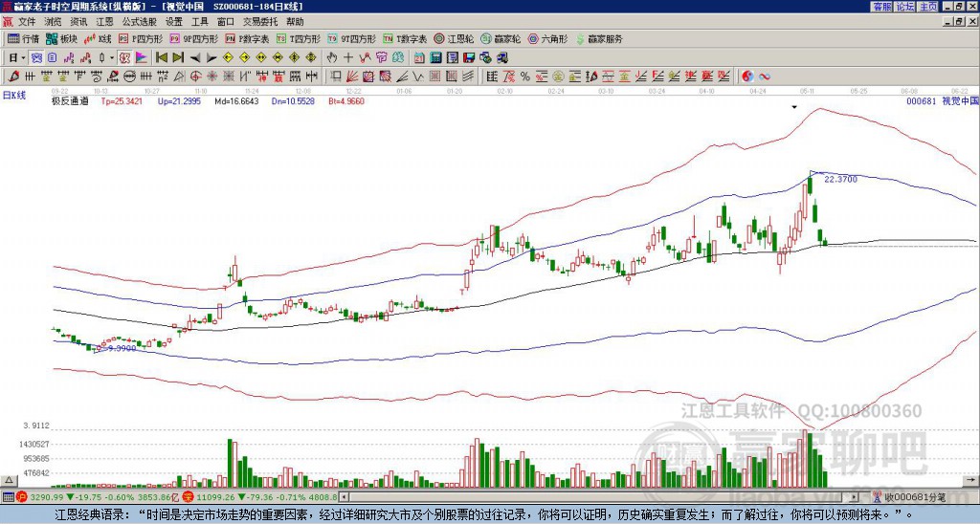Click the horizontal scrollbar right arrow
The height and width of the screenshot is (524, 980).
tap(855, 497)
